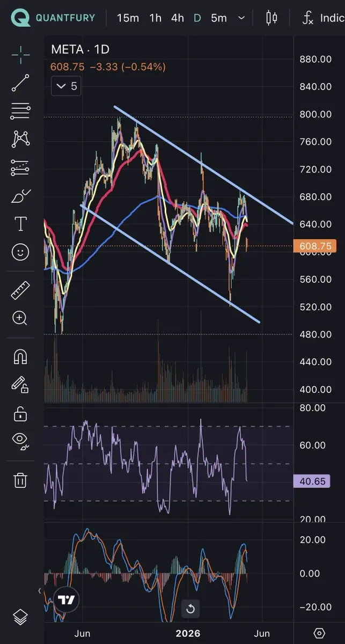Remove drawings with the trash icon
This screenshot has width=345, height=644.
click(x=20, y=480)
